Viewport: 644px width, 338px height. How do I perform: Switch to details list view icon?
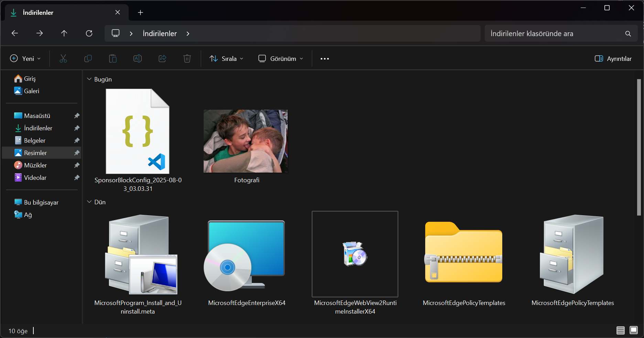621,330
